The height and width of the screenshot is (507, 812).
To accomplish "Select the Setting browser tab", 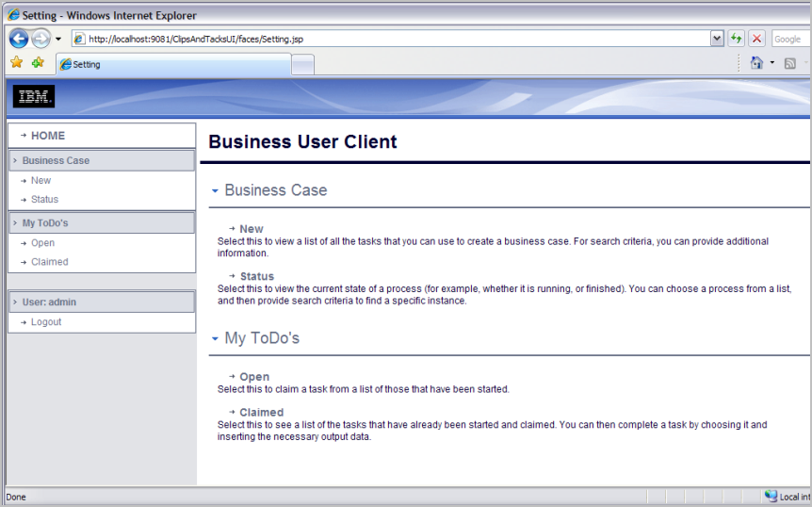I will [x=173, y=64].
